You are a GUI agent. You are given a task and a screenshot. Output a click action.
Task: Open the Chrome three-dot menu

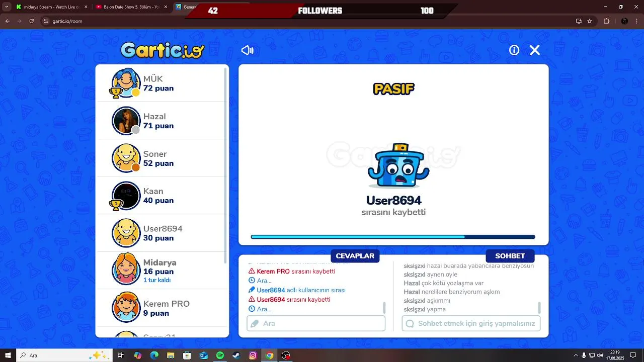pyautogui.click(x=637, y=21)
